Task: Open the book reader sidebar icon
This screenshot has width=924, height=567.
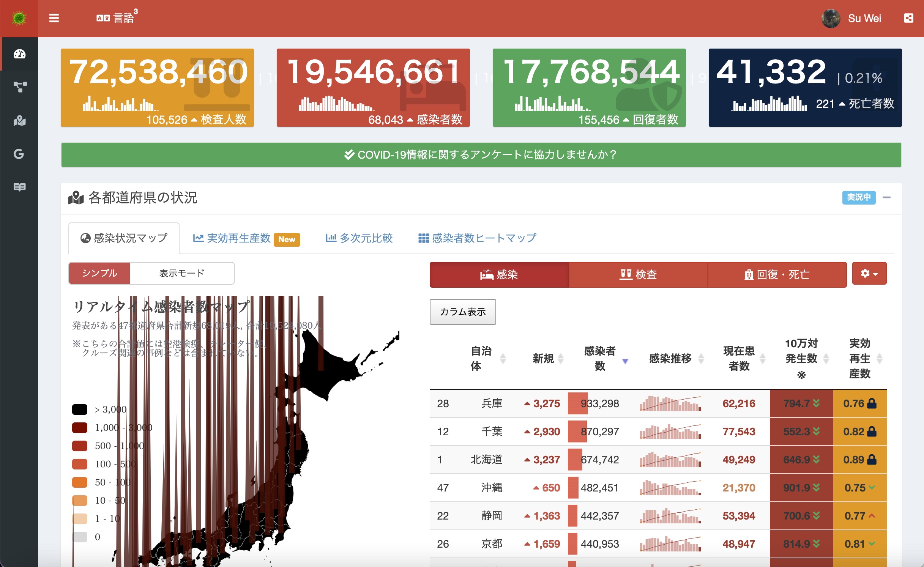Action: pos(19,187)
